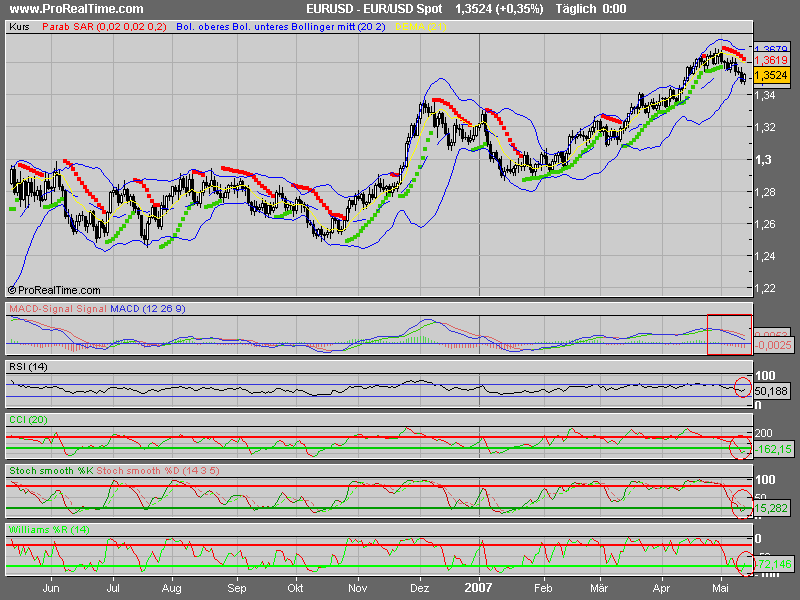The image size is (800, 600).
Task: Select the Bol. oberes Bollinger band label
Action: pyautogui.click(x=204, y=30)
